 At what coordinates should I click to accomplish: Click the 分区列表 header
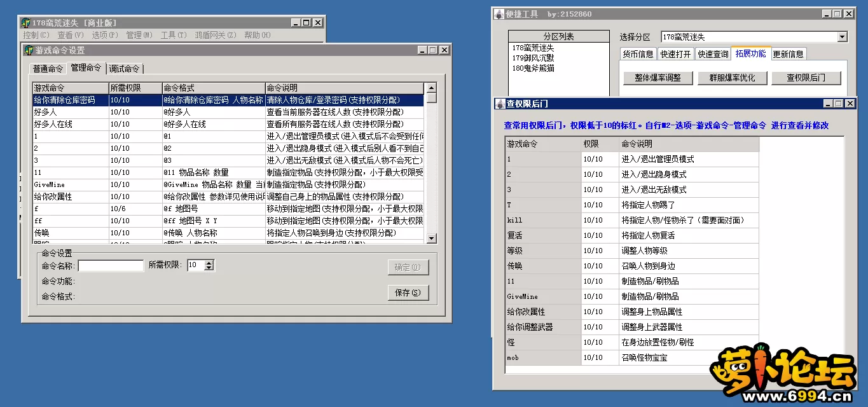click(x=558, y=36)
